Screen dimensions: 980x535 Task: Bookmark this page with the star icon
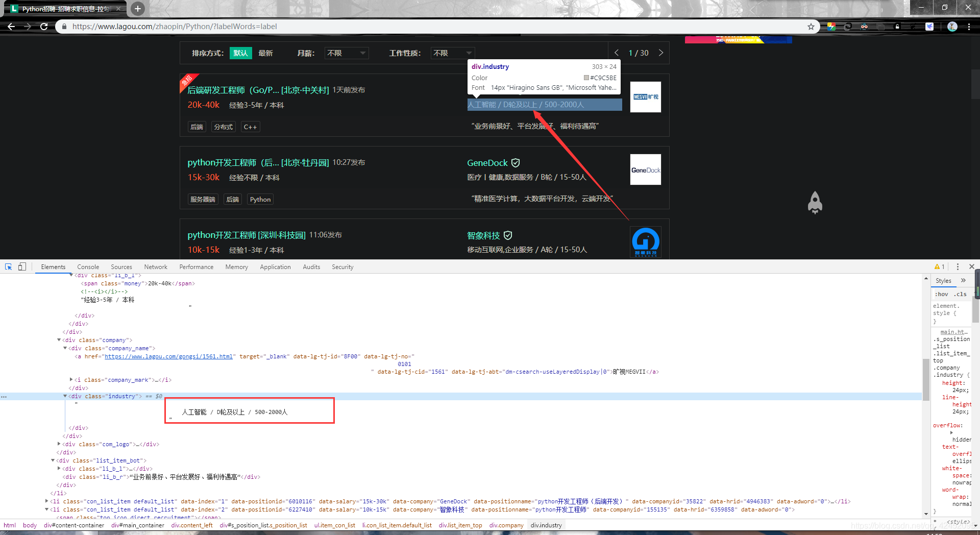click(811, 27)
